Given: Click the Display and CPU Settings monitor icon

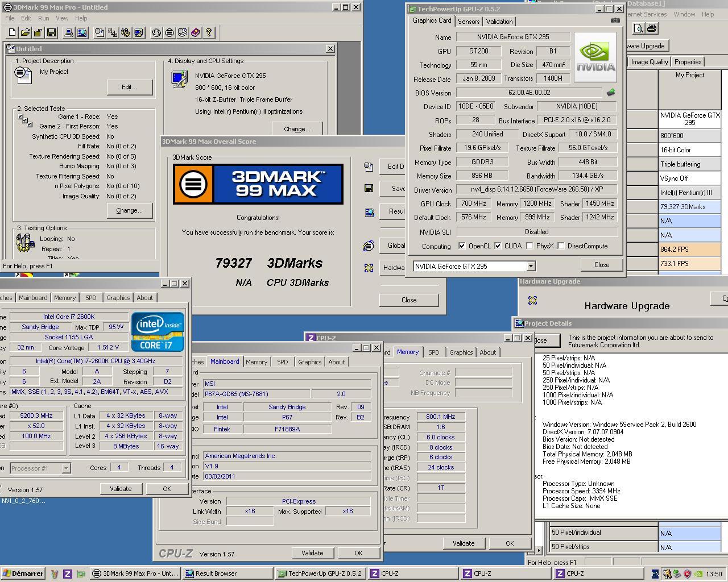Looking at the screenshot, I should [179, 79].
